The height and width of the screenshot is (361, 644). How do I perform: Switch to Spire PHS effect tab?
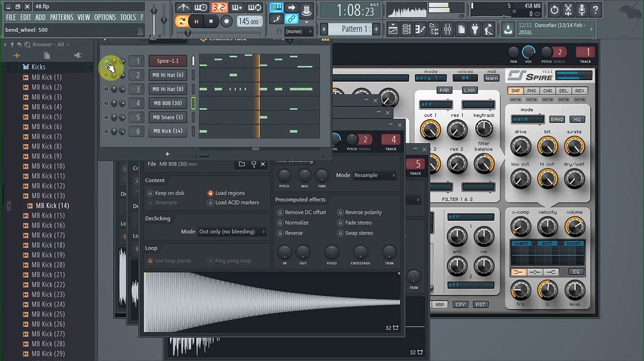tap(532, 91)
